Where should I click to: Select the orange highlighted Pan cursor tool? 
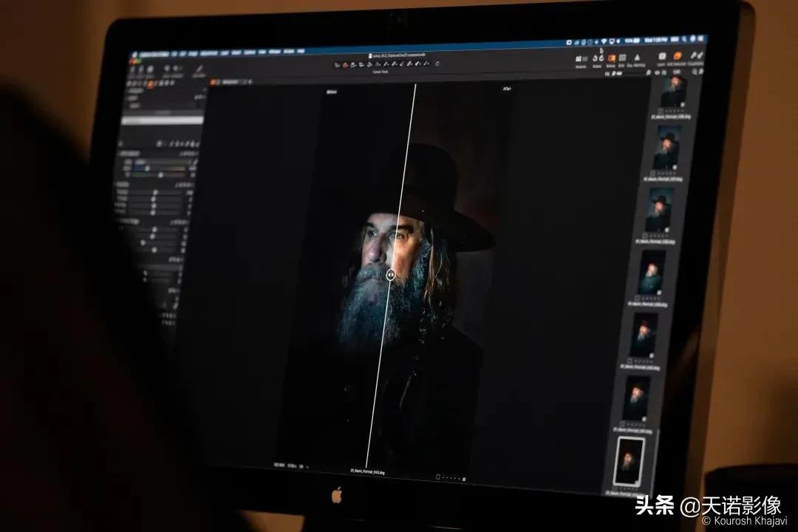[346, 65]
